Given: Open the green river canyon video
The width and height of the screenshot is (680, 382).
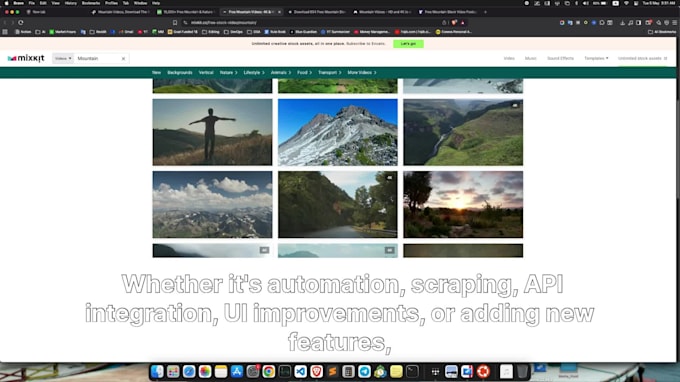Looking at the screenshot, I should tap(463, 132).
